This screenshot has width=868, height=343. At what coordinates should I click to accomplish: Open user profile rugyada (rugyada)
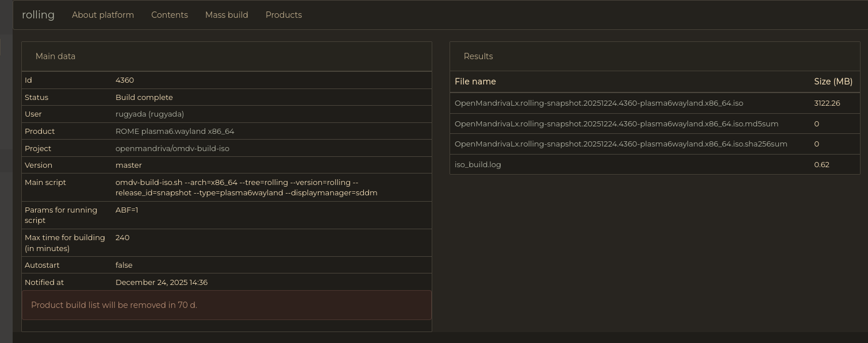[x=149, y=114]
